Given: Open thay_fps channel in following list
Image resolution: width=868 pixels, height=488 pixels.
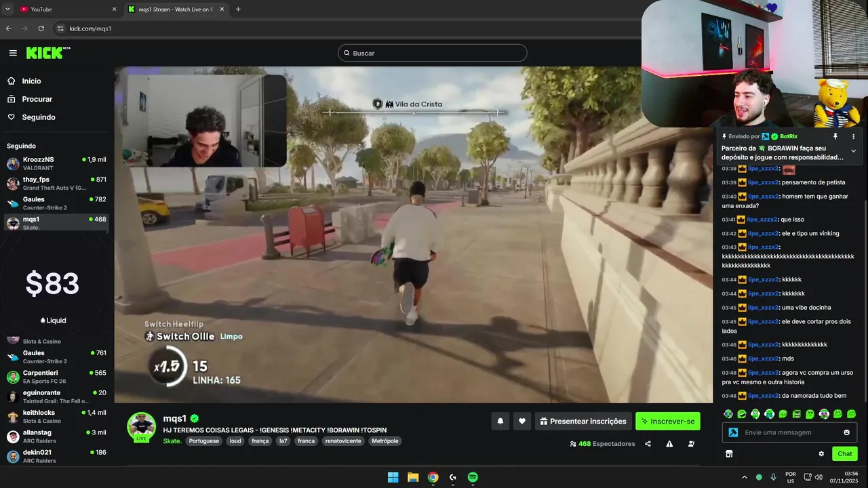Looking at the screenshot, I should pyautogui.click(x=57, y=183).
